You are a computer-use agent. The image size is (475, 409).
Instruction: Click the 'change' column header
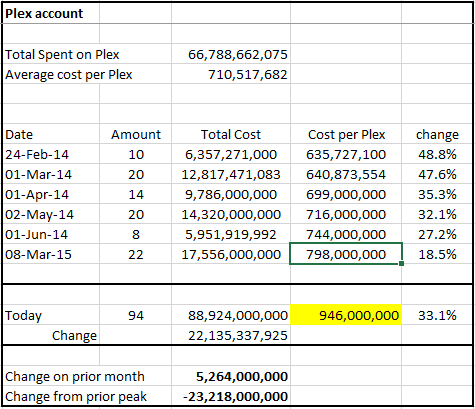pos(437,134)
